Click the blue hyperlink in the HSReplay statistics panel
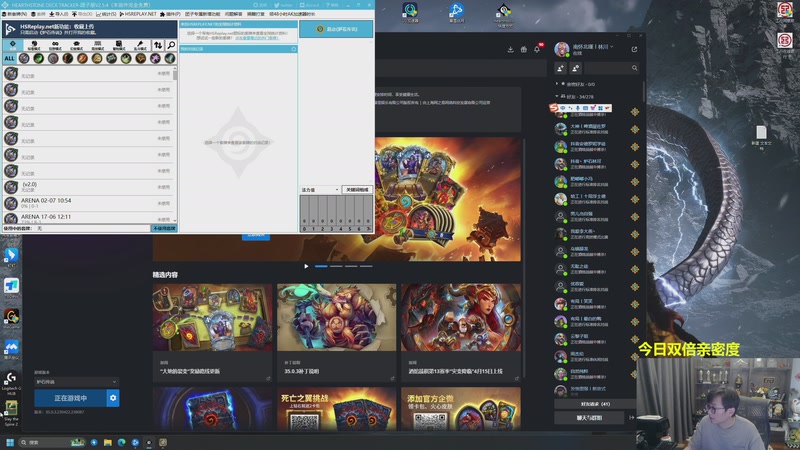The height and width of the screenshot is (450, 800). pos(257,38)
